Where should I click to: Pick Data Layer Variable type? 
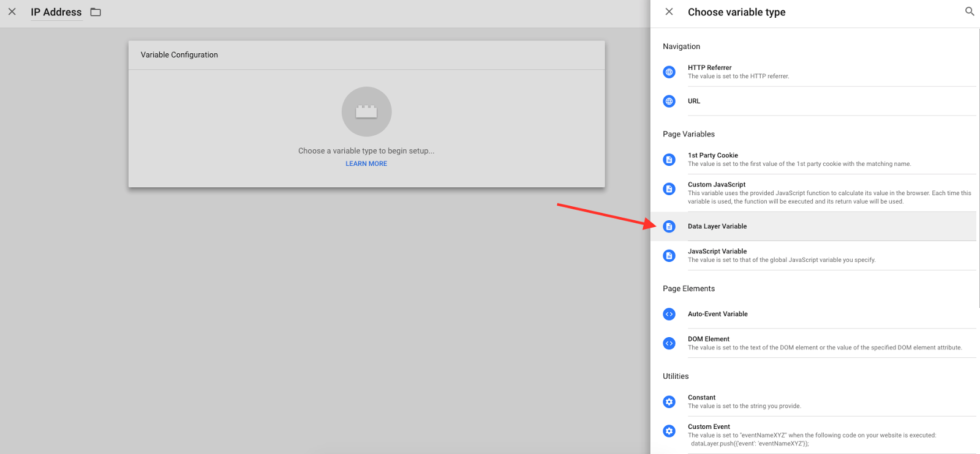click(x=813, y=226)
